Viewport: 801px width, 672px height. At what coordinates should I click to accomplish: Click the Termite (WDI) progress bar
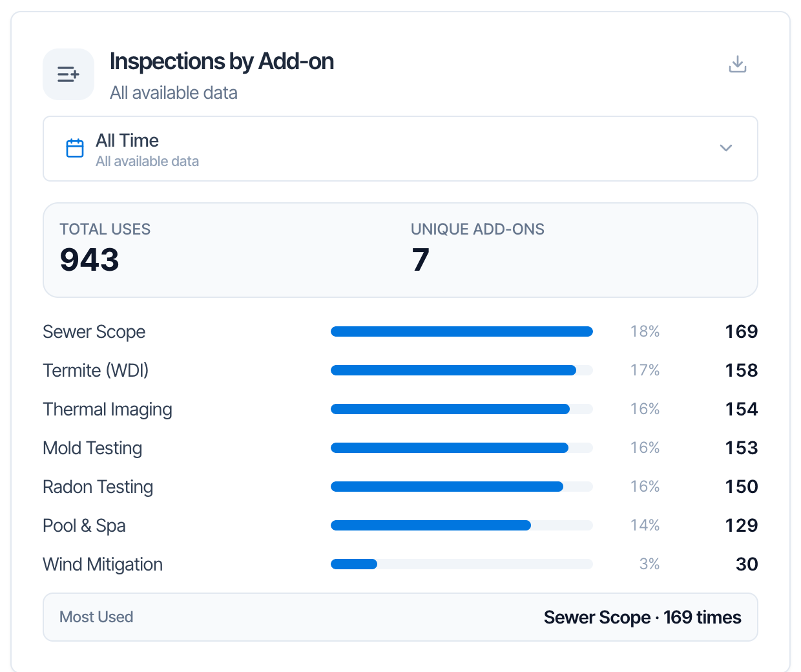tap(462, 370)
